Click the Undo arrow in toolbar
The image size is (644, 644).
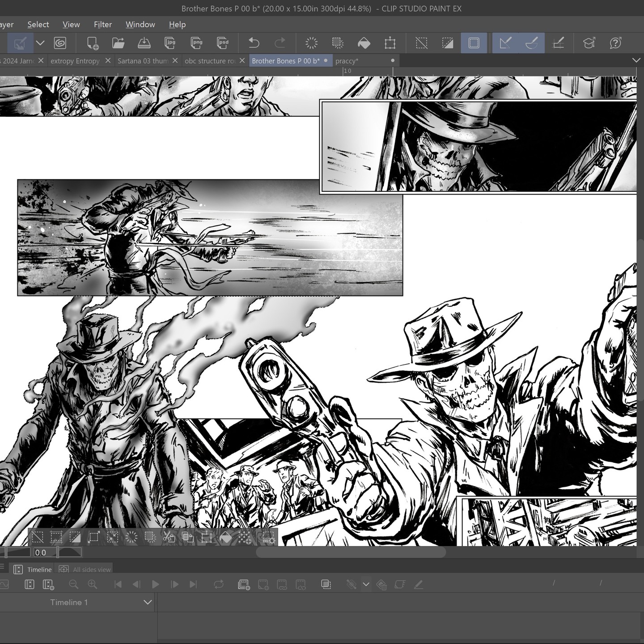pos(254,43)
